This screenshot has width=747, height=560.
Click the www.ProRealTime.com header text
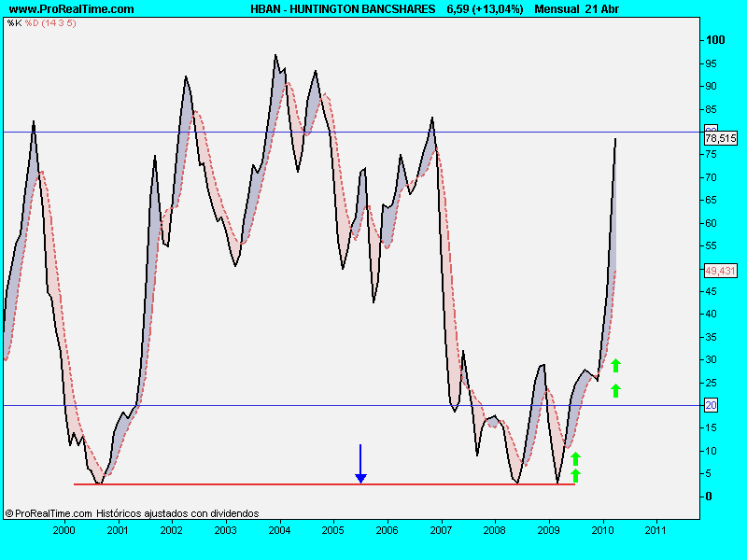(x=72, y=9)
